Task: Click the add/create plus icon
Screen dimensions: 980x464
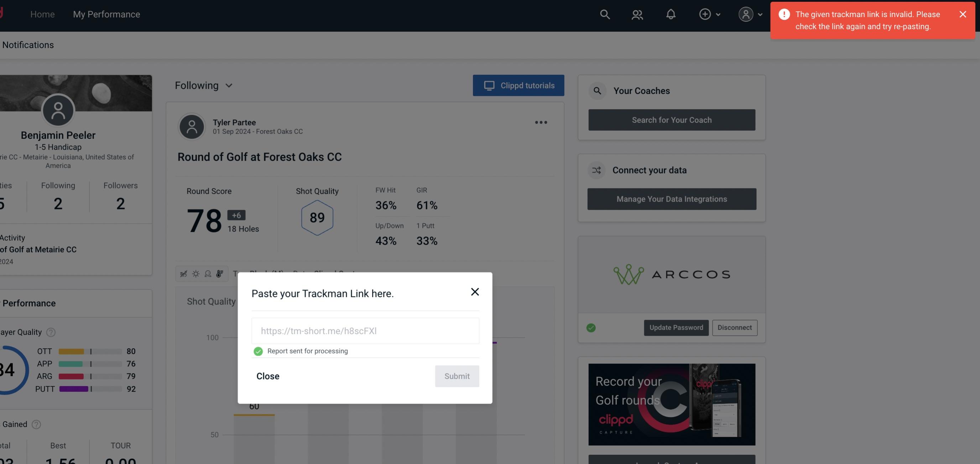Action: point(704,14)
